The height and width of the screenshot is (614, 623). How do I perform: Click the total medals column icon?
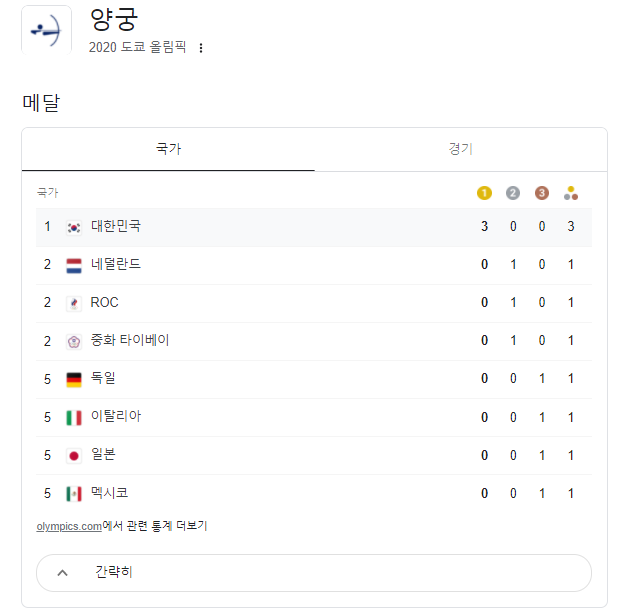tap(571, 193)
